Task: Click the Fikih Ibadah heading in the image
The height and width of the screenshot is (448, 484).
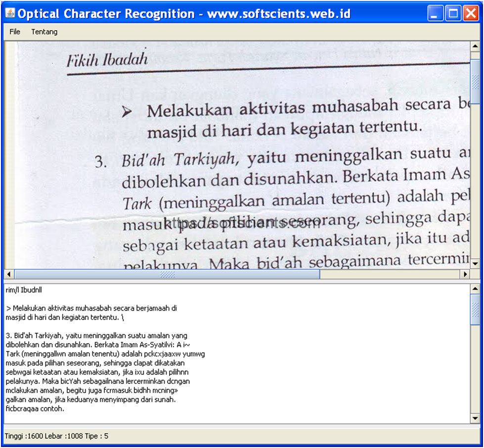Action: (106, 58)
